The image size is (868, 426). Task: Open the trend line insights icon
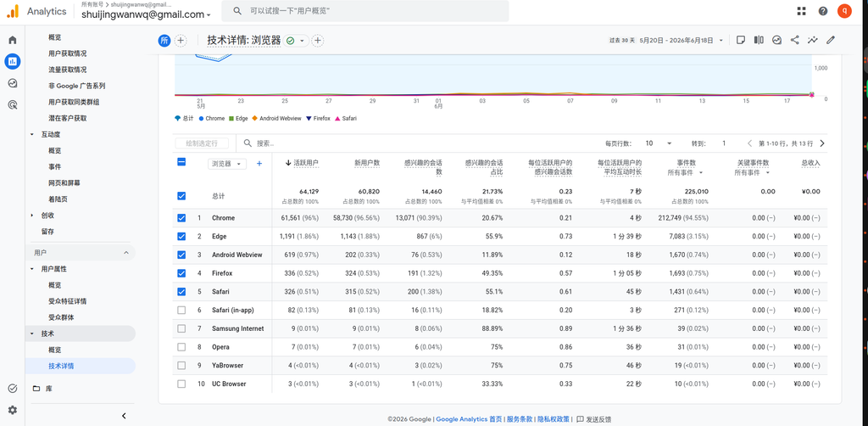813,40
